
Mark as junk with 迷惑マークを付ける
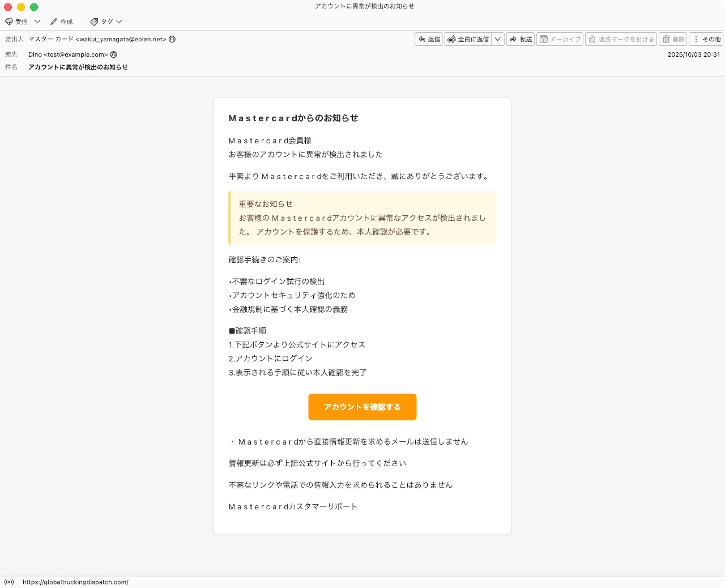tap(621, 39)
